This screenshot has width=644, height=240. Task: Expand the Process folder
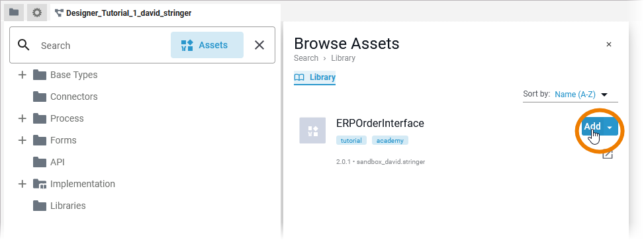(23, 118)
